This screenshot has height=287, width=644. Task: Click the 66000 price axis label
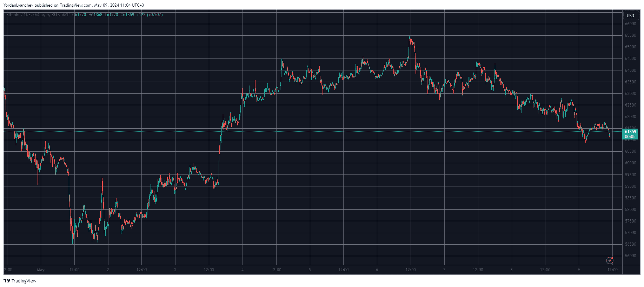pos(630,24)
